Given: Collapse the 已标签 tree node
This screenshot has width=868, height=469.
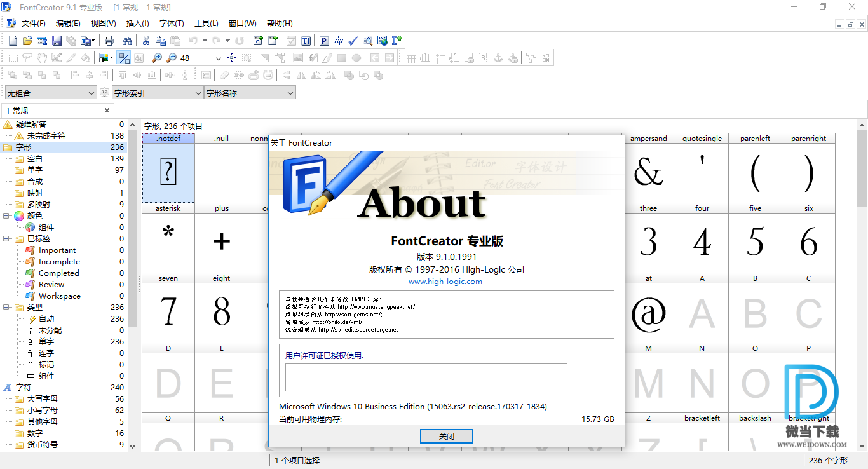Looking at the screenshot, I should tap(6, 239).
